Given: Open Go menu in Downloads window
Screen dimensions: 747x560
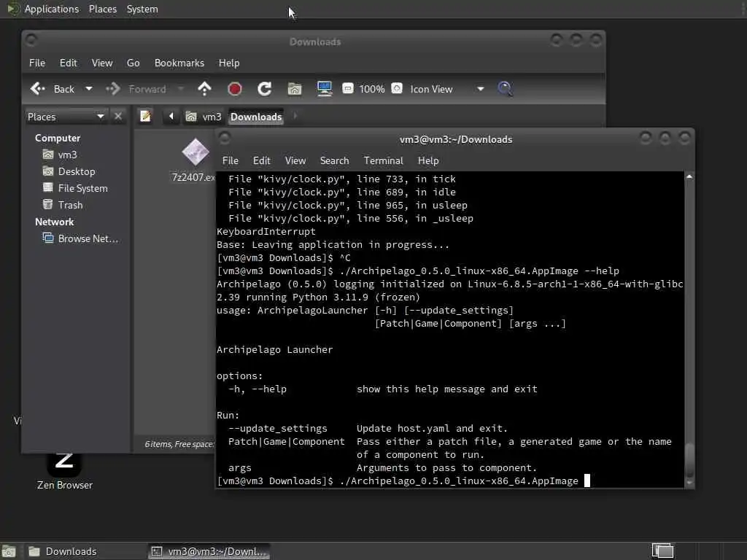Looking at the screenshot, I should point(133,63).
